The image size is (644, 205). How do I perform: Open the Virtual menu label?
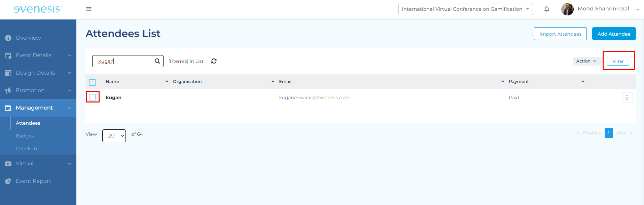(25, 164)
